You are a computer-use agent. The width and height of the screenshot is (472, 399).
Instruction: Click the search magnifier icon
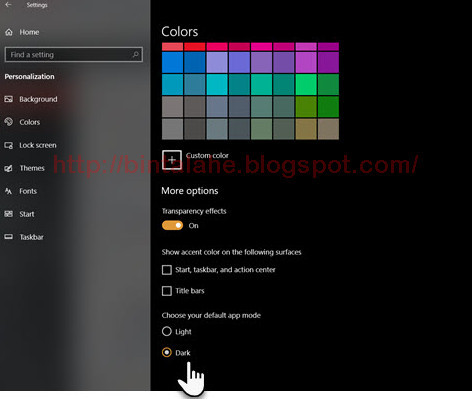135,54
